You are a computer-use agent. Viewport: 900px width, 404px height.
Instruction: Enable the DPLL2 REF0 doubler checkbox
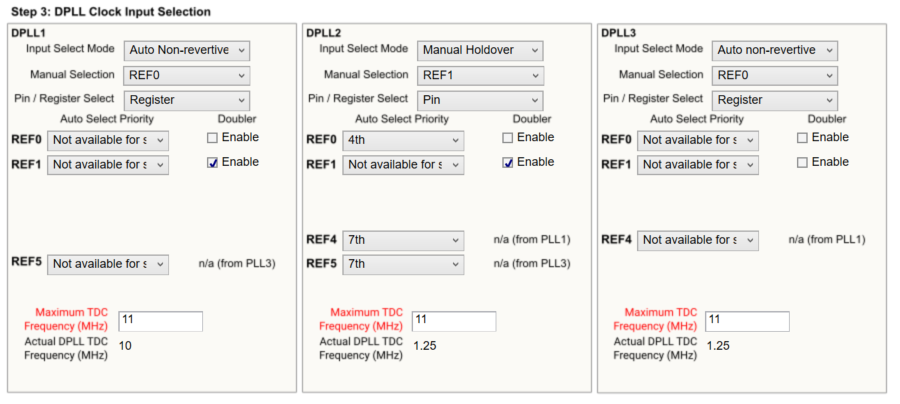[508, 138]
